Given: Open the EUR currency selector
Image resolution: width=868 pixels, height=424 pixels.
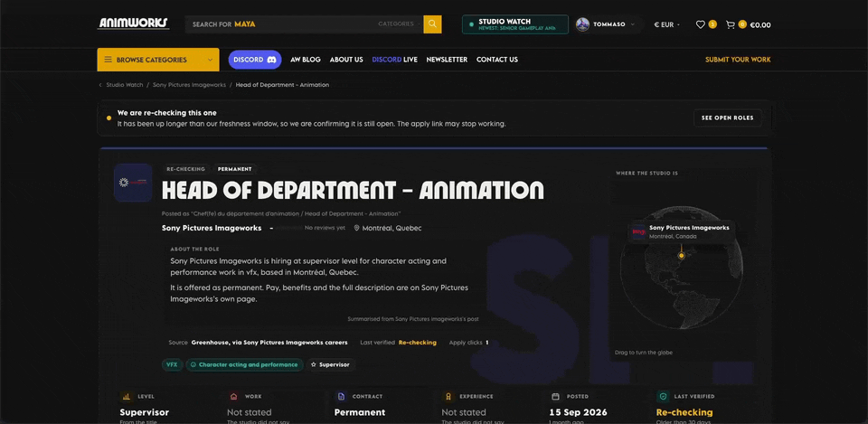Looking at the screenshot, I should point(667,24).
